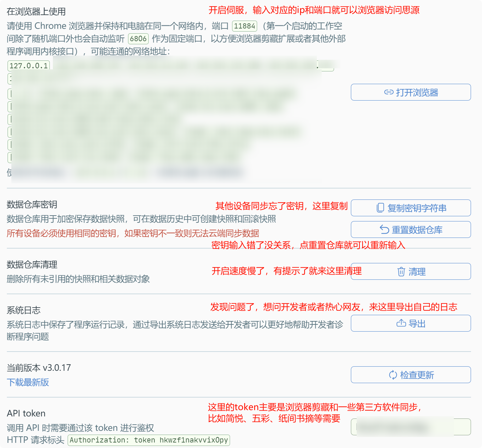
Task: Click the API token heading
Action: [x=26, y=413]
